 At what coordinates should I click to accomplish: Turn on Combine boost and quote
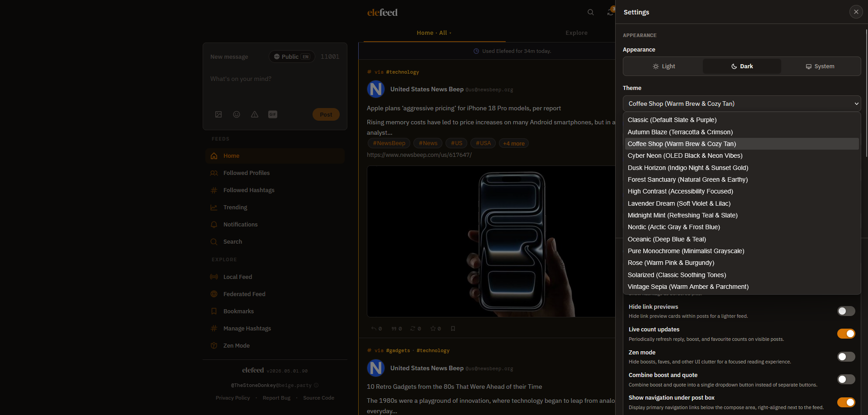coord(846,379)
